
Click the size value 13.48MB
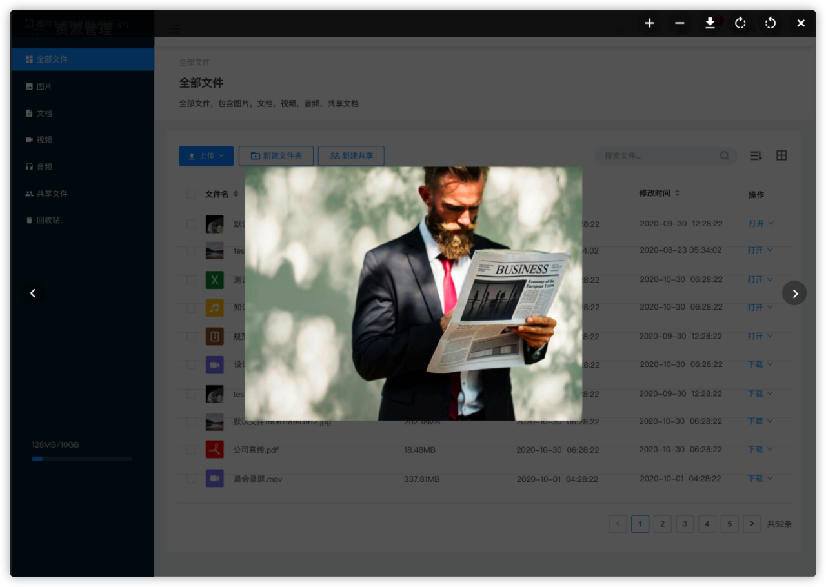[420, 450]
